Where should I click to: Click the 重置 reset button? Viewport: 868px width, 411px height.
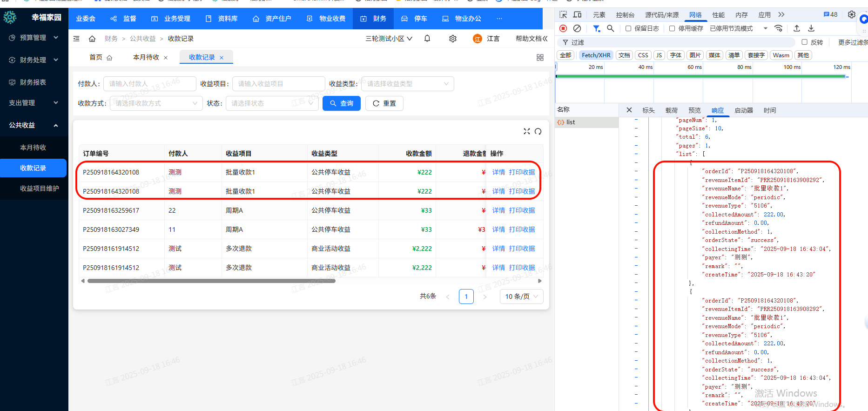(x=384, y=103)
